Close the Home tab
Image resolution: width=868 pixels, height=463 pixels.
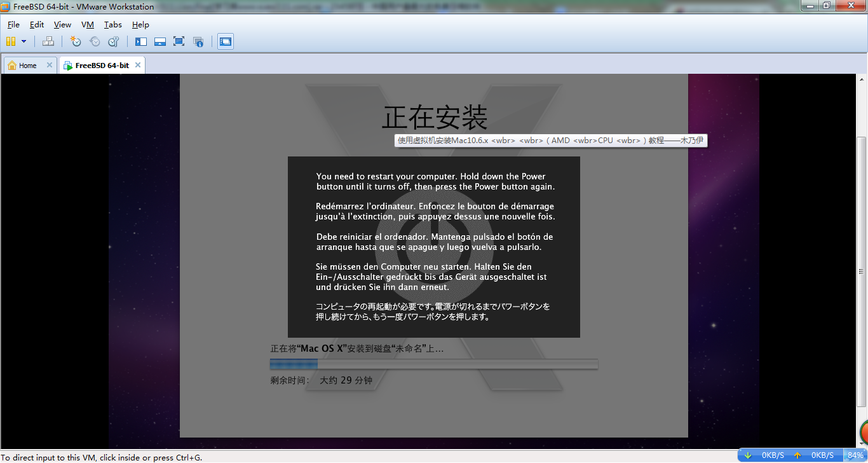tap(50, 65)
